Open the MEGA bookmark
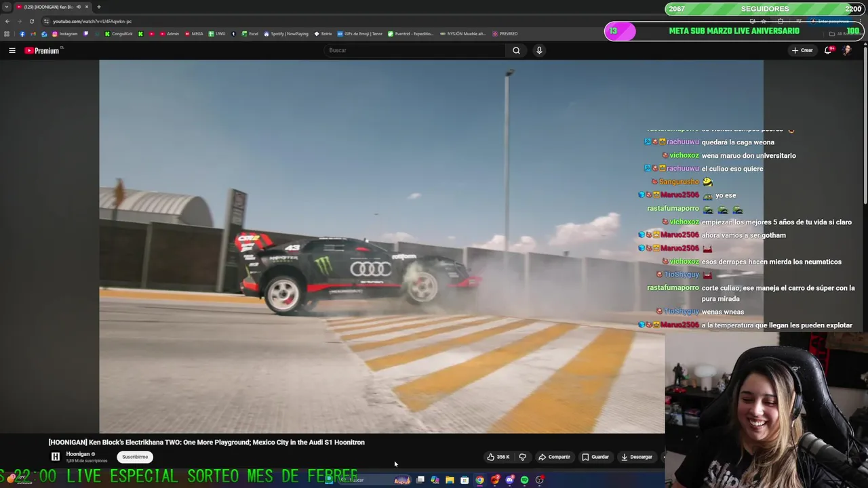 (x=194, y=34)
